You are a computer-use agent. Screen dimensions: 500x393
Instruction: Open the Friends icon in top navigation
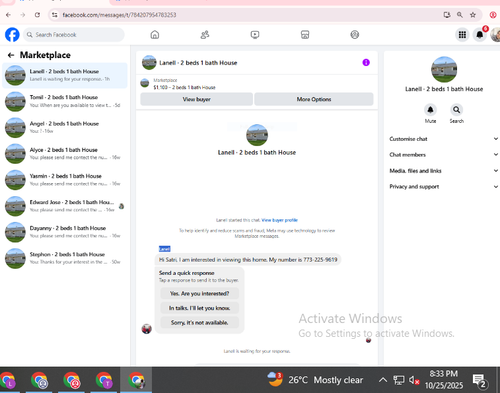205,35
